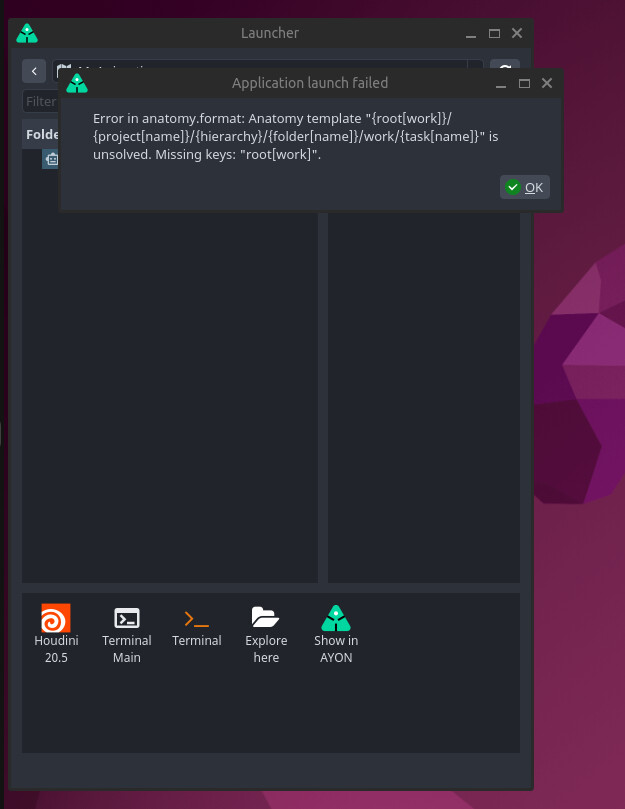Click AYON logo in error dialog title bar
The image size is (625, 809).
77,83
